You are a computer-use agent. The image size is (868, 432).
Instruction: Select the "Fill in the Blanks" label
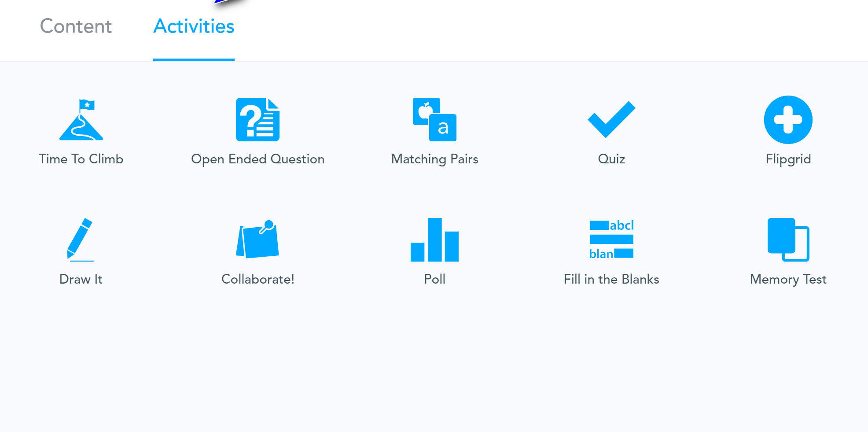click(611, 279)
